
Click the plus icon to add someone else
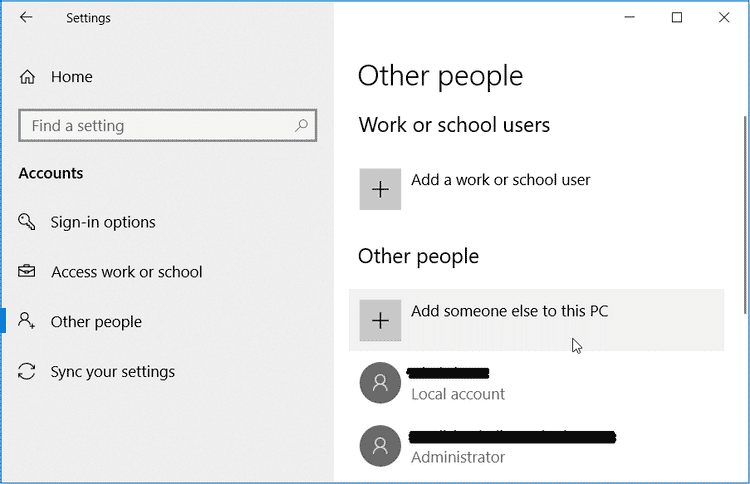click(x=380, y=320)
